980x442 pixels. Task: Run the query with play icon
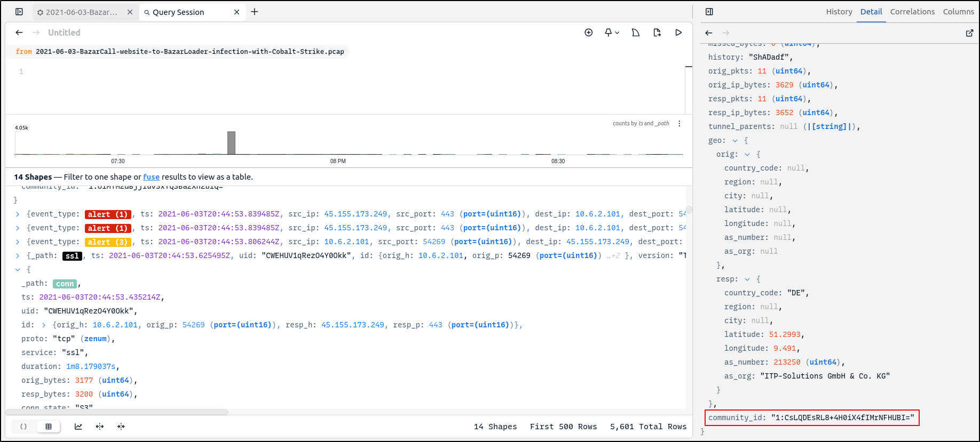coord(678,33)
